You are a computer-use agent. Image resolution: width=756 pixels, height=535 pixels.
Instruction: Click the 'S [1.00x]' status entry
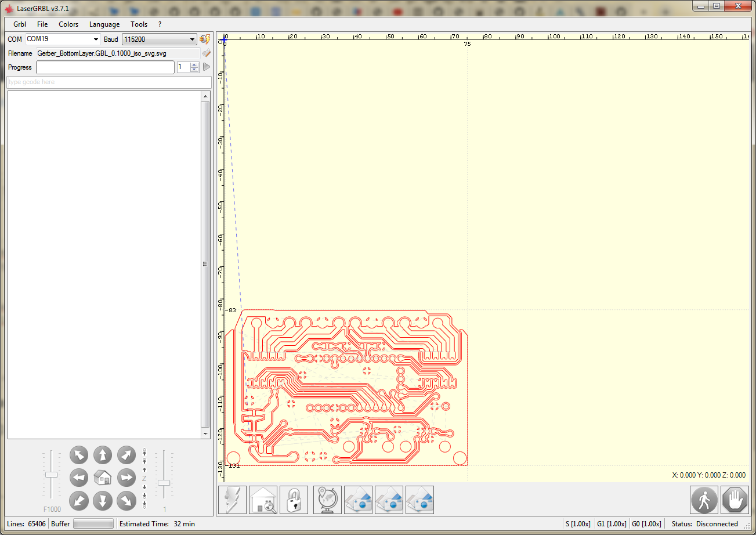click(578, 524)
